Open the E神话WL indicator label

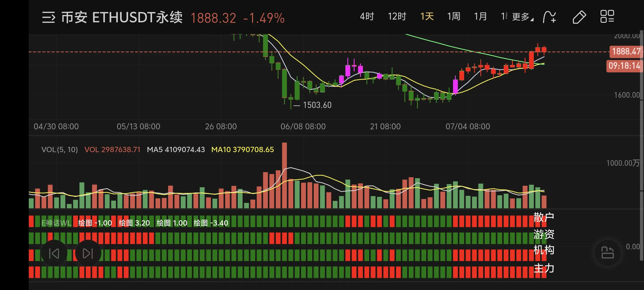coord(57,223)
